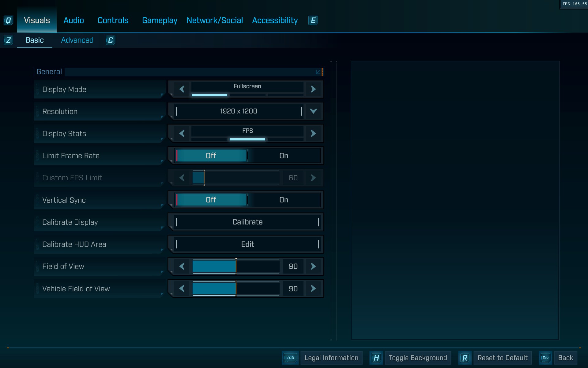This screenshot has width=588, height=368.
Task: Click the Z key icon beside Basic
Action: click(x=8, y=40)
